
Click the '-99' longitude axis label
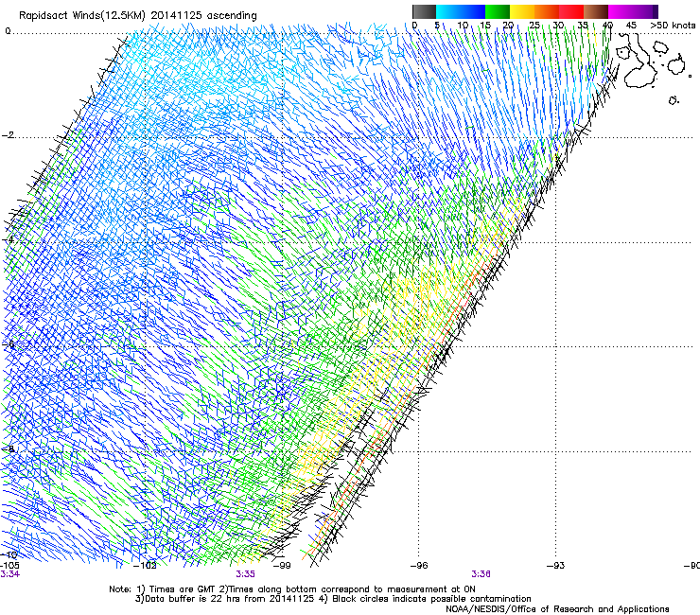pos(282,566)
